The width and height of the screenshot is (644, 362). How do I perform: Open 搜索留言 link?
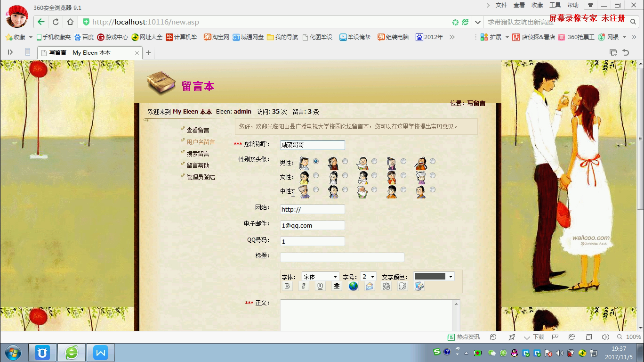pyautogui.click(x=198, y=154)
